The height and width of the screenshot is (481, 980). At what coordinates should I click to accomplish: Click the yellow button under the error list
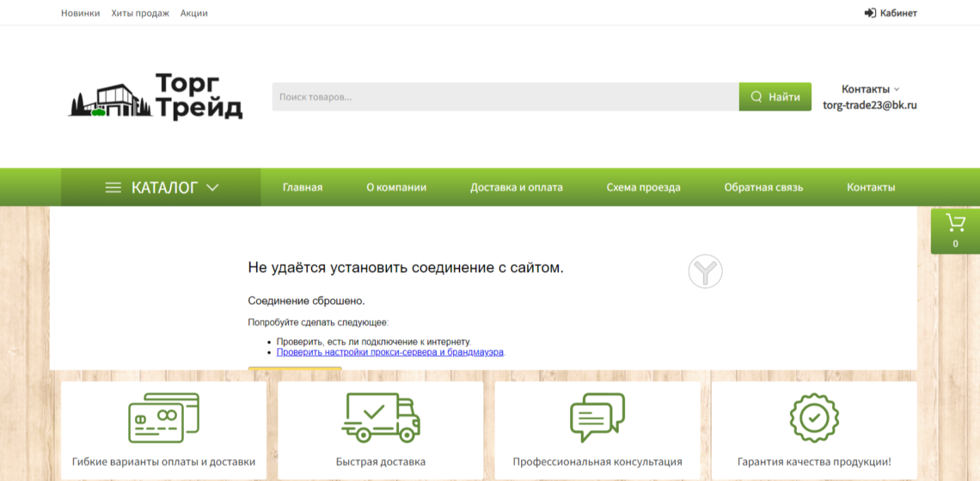pyautogui.click(x=295, y=368)
